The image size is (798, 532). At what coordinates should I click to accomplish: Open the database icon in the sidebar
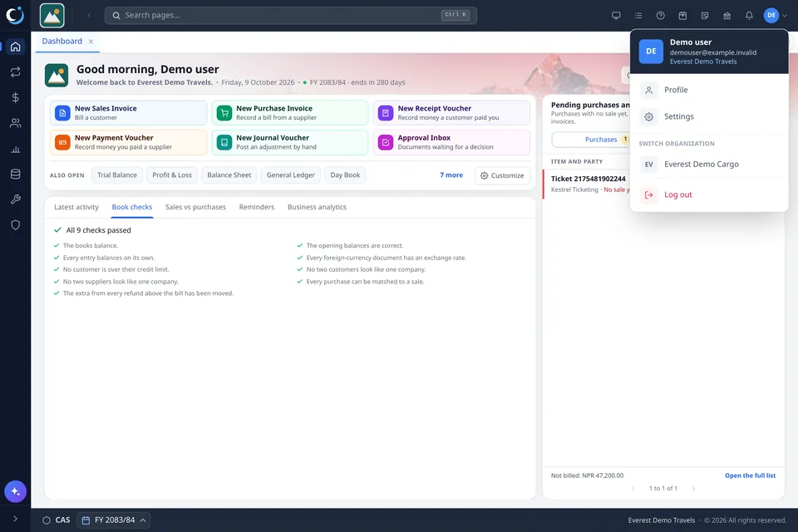(15, 174)
